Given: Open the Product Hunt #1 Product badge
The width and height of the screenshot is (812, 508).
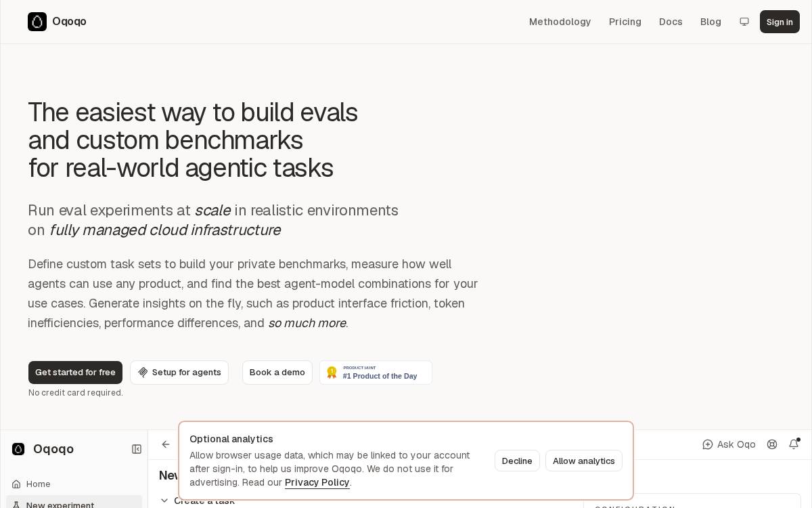Looking at the screenshot, I should click(x=376, y=373).
